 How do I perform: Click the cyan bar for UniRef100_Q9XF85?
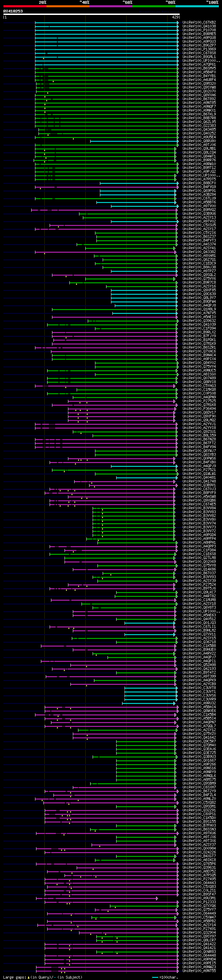pyautogui.click(x=145, y=290)
